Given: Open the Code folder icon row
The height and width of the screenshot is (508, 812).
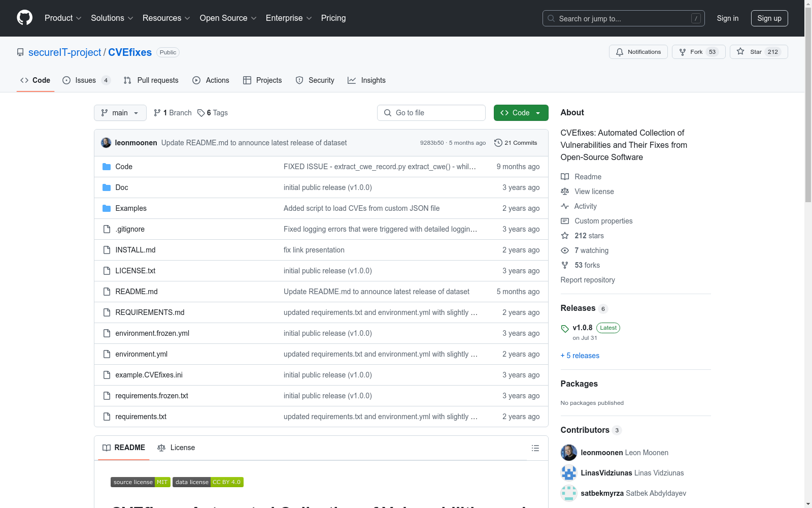Looking at the screenshot, I should 107,167.
